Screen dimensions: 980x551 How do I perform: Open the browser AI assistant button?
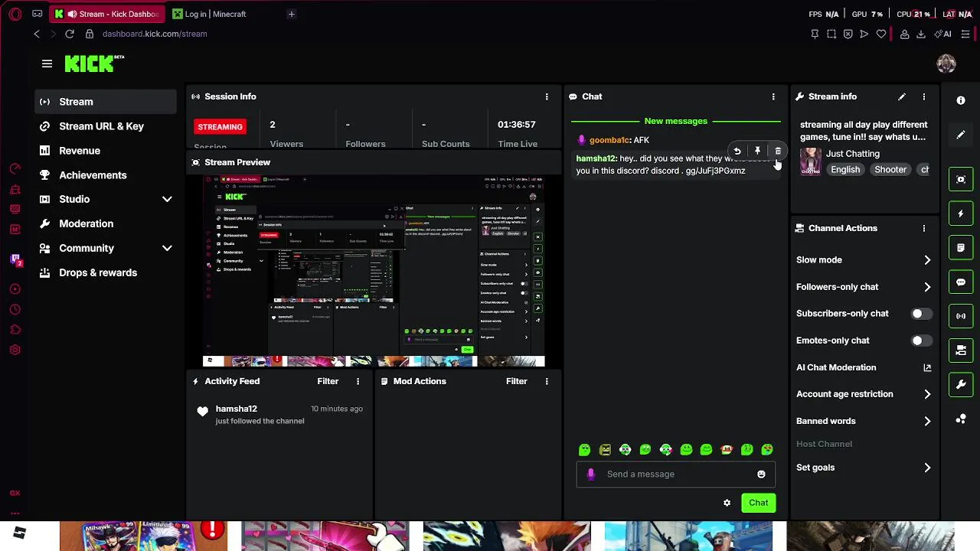[943, 34]
